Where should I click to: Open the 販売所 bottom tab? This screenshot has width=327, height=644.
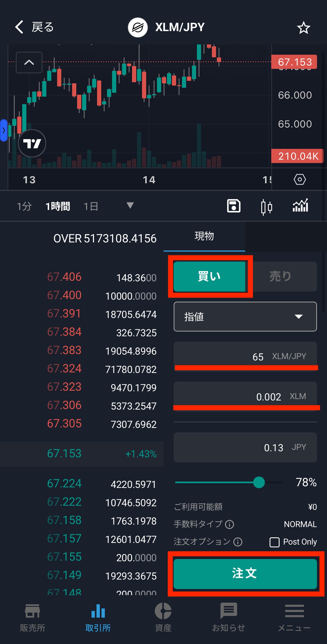32,618
